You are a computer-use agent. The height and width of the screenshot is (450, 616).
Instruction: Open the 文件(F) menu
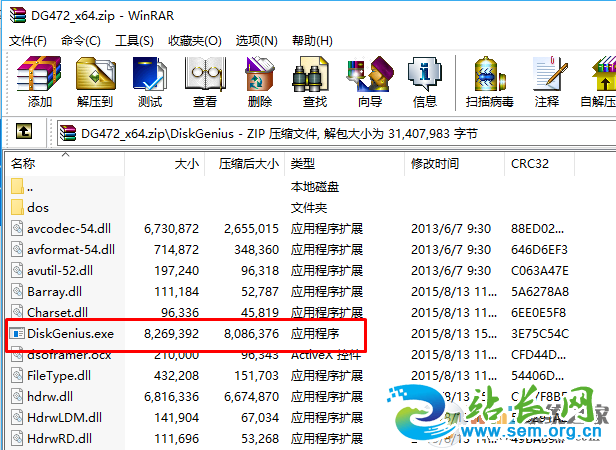28,40
